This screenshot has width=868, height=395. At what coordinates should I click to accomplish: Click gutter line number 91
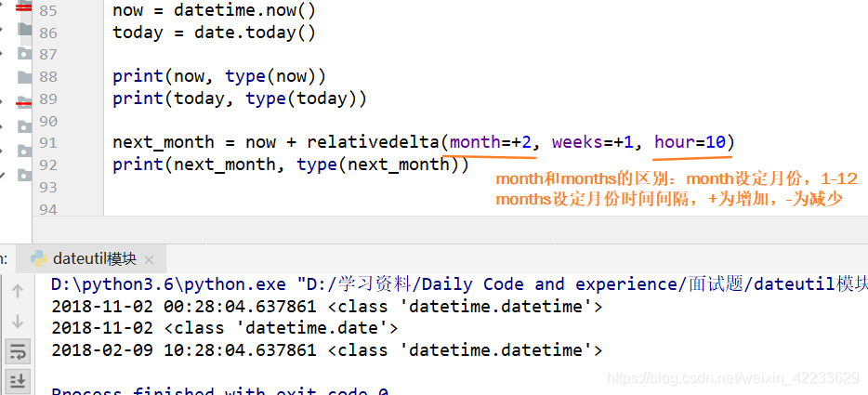coord(48,143)
